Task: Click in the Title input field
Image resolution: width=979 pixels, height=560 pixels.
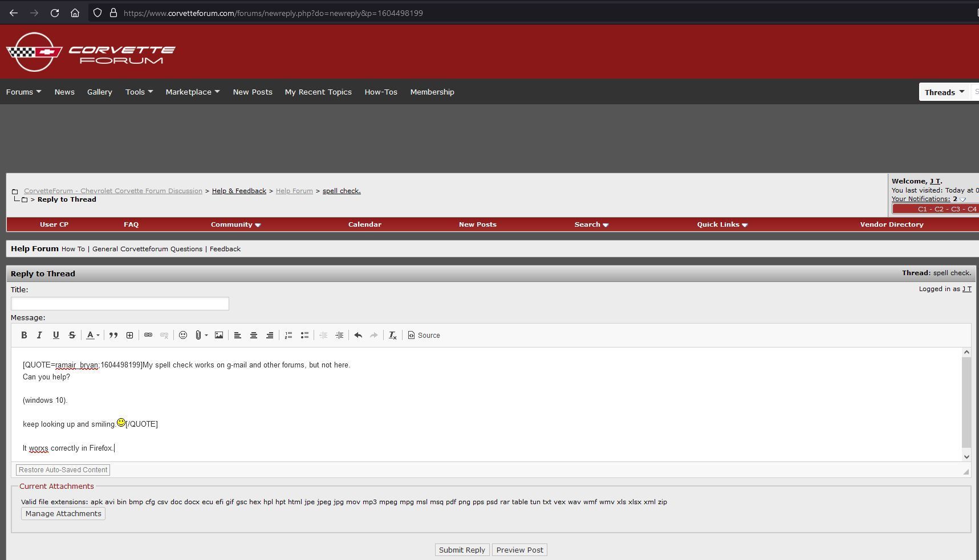Action: coord(120,304)
